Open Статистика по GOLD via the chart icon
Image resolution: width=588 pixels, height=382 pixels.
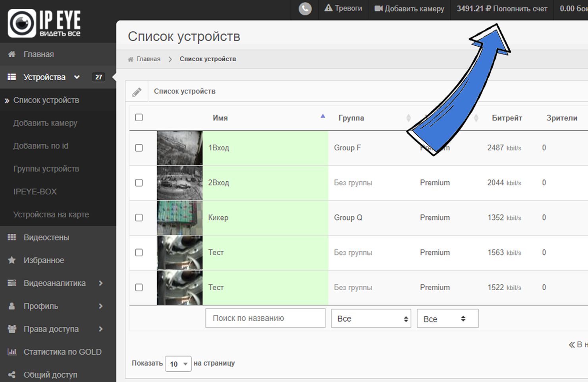tap(12, 352)
